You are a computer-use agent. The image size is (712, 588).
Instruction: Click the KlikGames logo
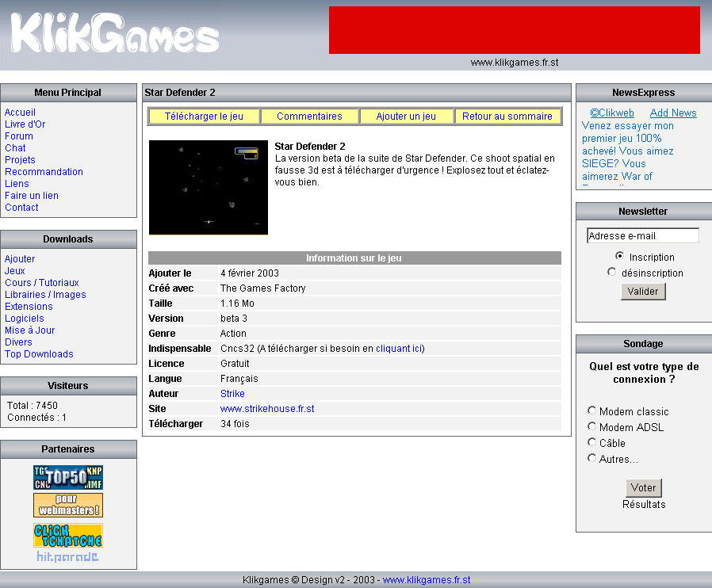[114, 32]
